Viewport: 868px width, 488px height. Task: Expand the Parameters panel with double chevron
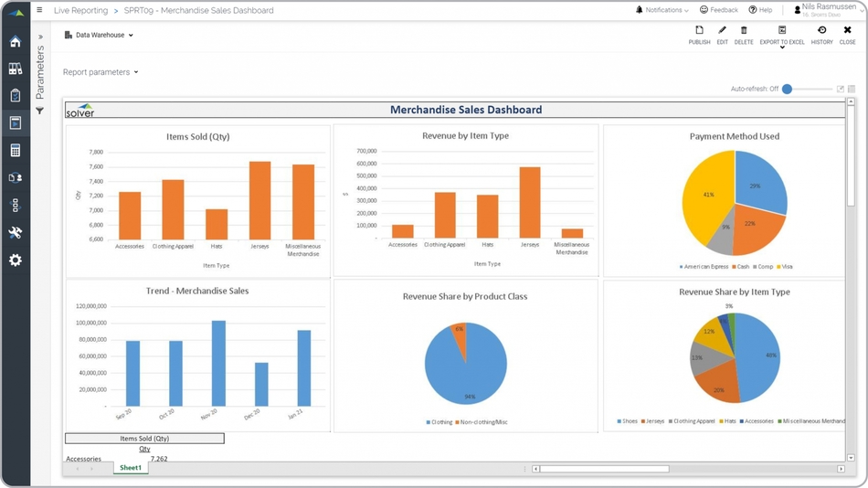tap(40, 37)
